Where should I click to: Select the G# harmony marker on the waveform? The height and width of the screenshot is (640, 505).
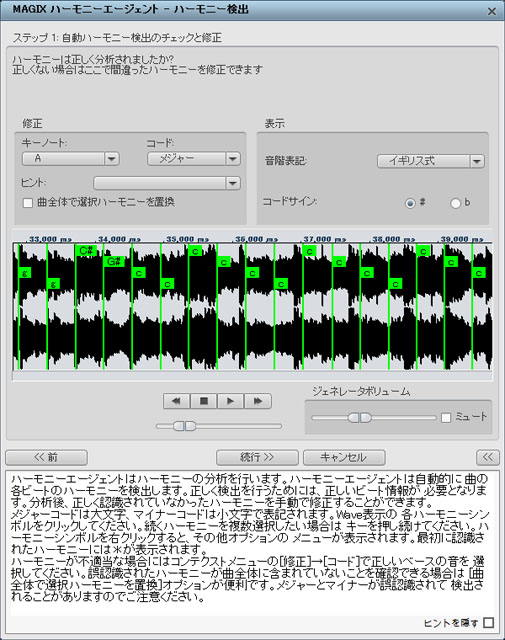point(114,261)
